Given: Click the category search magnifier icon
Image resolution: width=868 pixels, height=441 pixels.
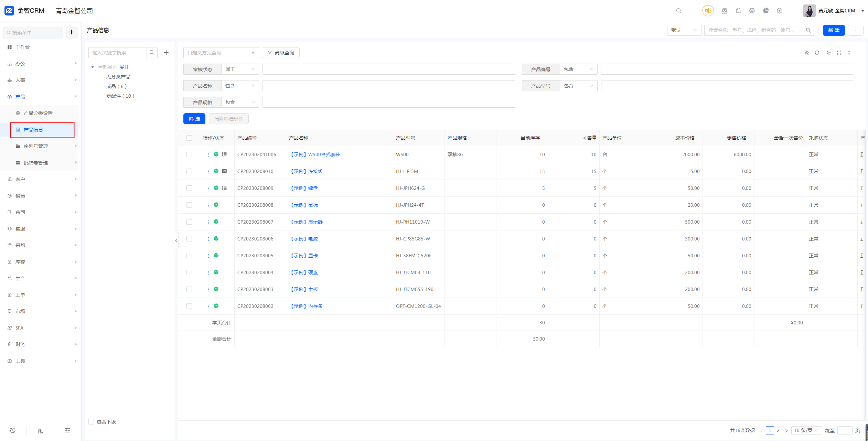Looking at the screenshot, I should click(x=152, y=53).
